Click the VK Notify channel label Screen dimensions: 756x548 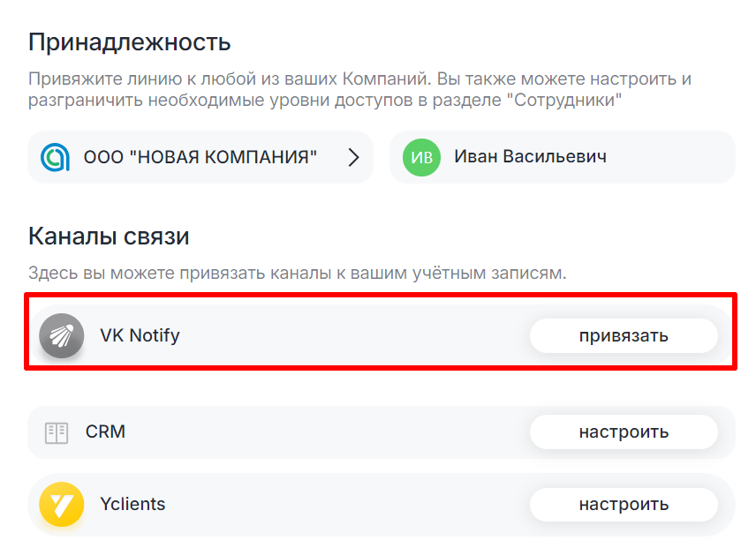coord(140,335)
